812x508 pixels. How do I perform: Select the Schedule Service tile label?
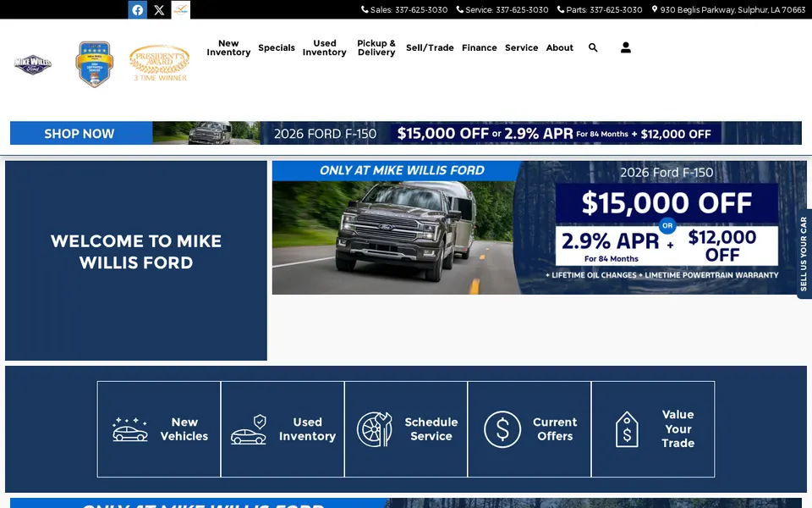click(431, 429)
